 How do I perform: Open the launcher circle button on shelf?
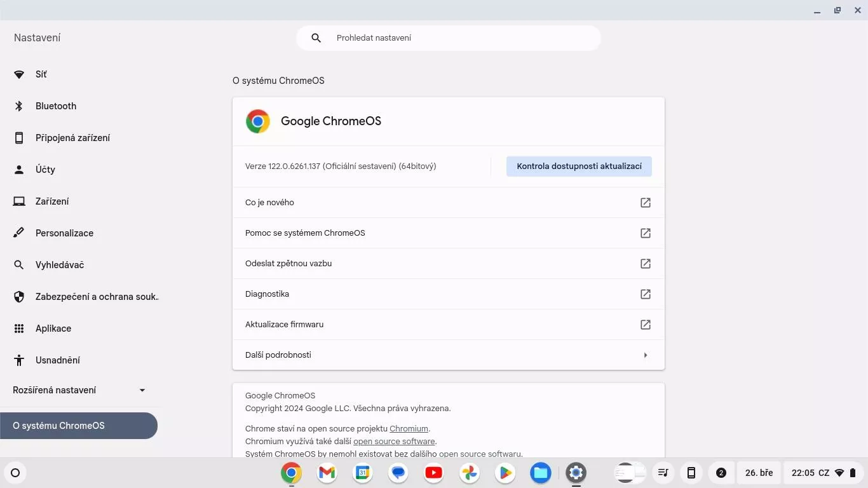tap(15, 473)
